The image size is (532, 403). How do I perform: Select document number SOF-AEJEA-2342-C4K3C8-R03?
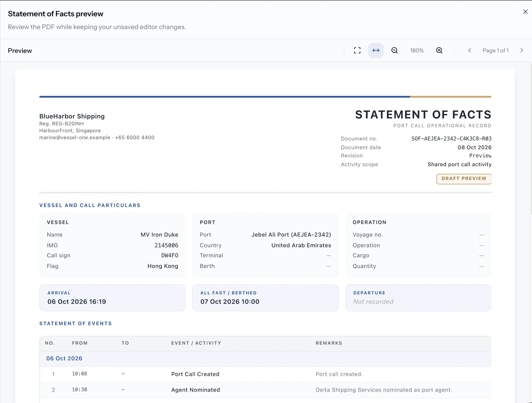tap(451, 139)
